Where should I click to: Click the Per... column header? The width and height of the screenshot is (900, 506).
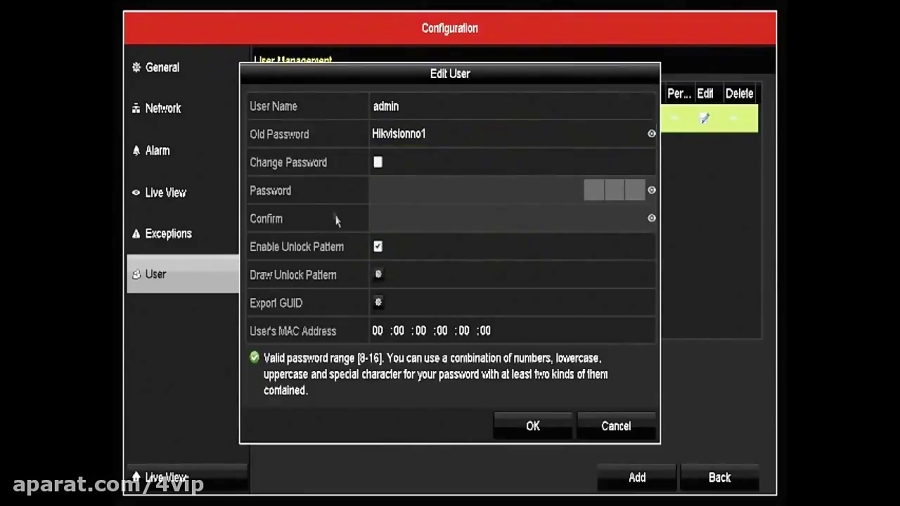pos(679,94)
